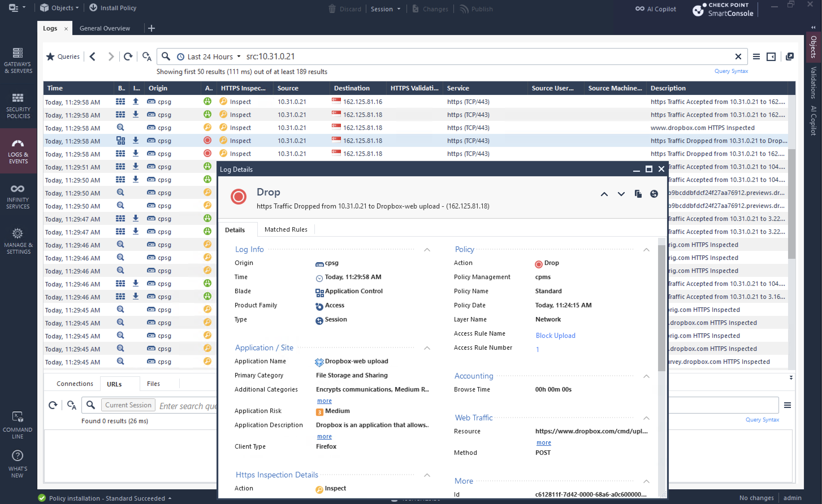Collapse the Log Info section
This screenshot has width=822, height=504.
[x=427, y=250]
